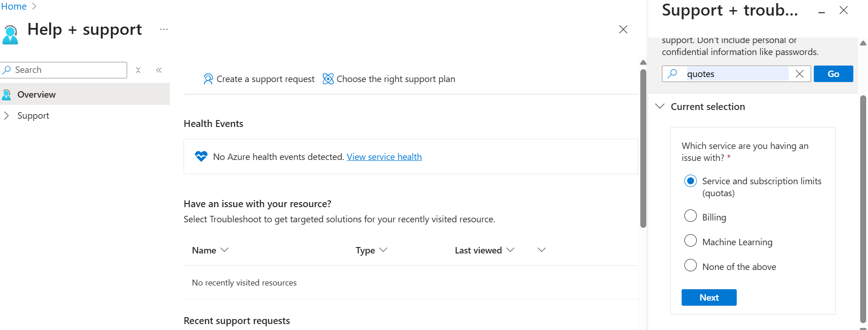
Task: Click the quotes search input field
Action: click(x=737, y=74)
